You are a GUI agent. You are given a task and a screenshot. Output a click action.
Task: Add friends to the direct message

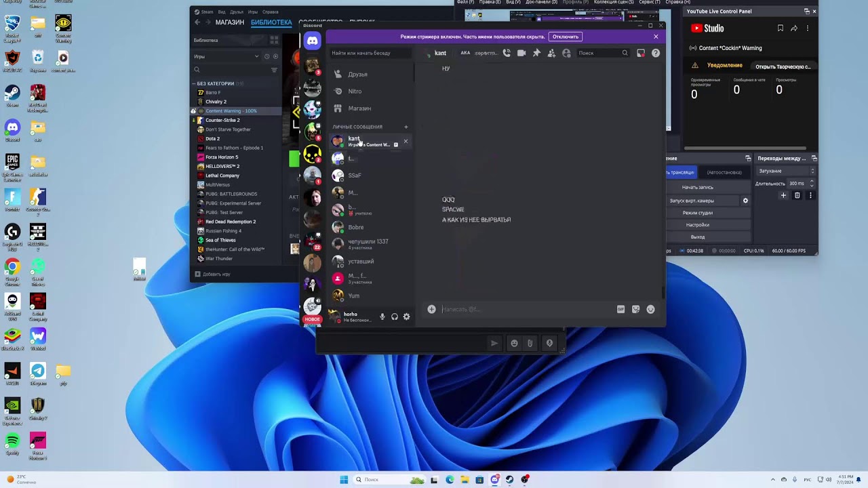pyautogui.click(x=551, y=53)
